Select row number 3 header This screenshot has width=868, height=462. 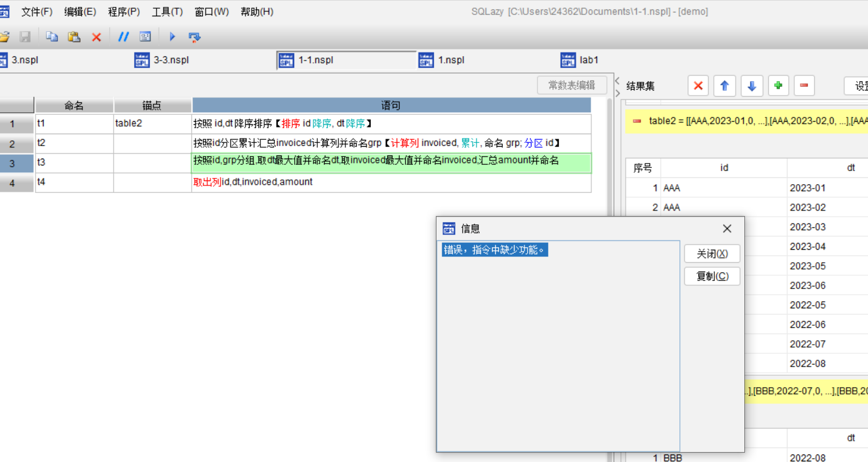click(16, 164)
